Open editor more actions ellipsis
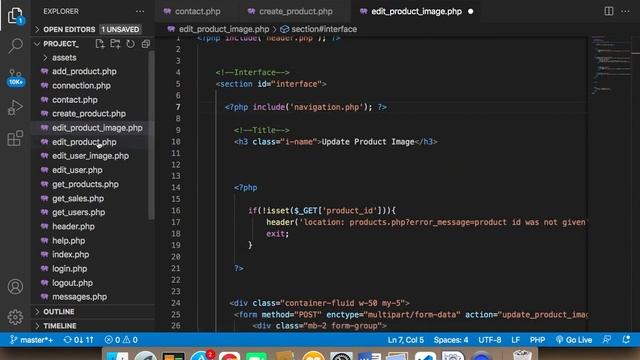This screenshot has height=360, width=640. (x=625, y=11)
